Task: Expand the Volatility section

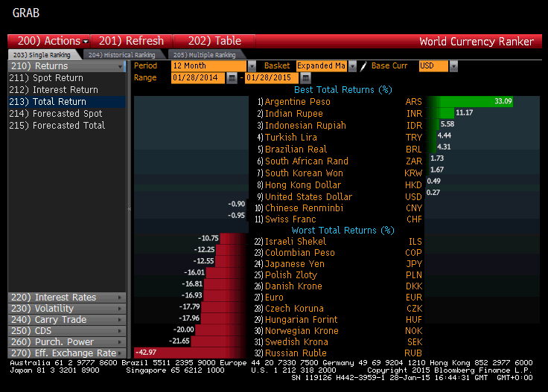Action: pos(66,309)
